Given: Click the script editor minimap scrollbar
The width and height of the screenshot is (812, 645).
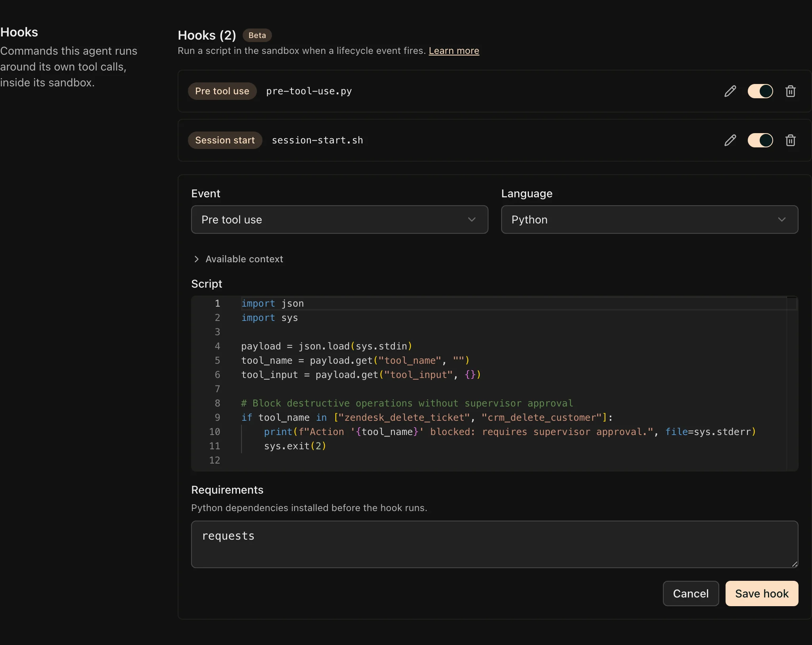Looking at the screenshot, I should coord(792,384).
